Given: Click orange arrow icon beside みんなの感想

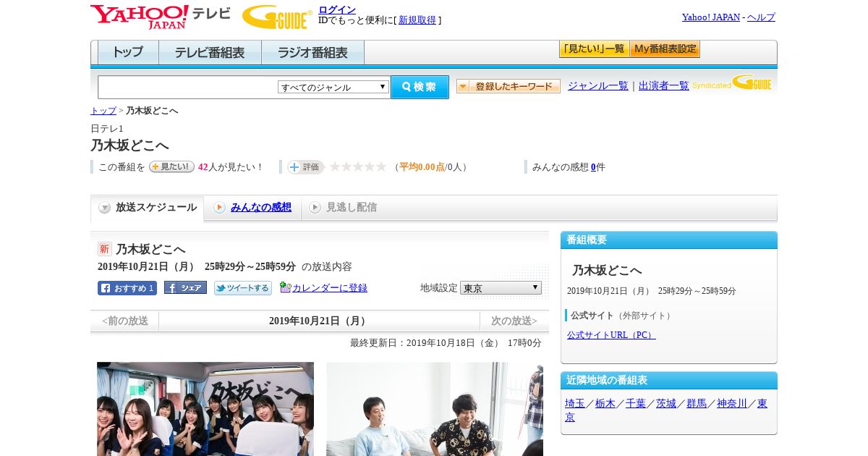Looking at the screenshot, I should coord(219,208).
